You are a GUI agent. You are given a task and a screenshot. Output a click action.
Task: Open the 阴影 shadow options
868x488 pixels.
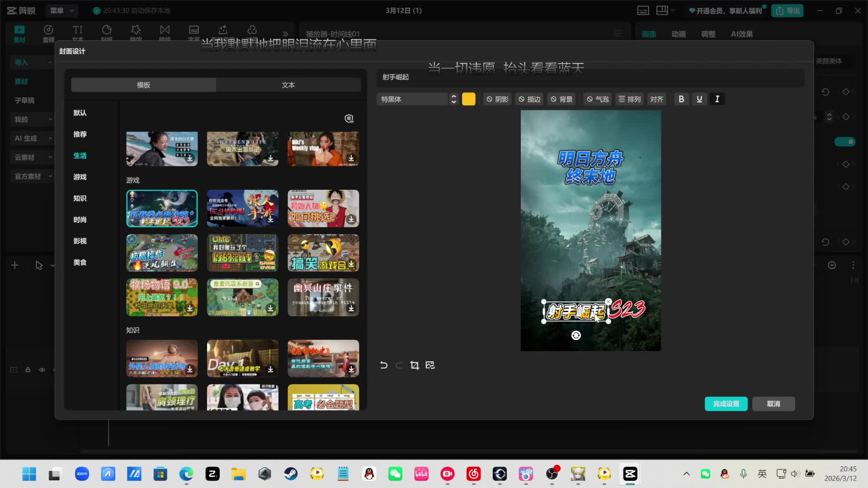tap(497, 99)
